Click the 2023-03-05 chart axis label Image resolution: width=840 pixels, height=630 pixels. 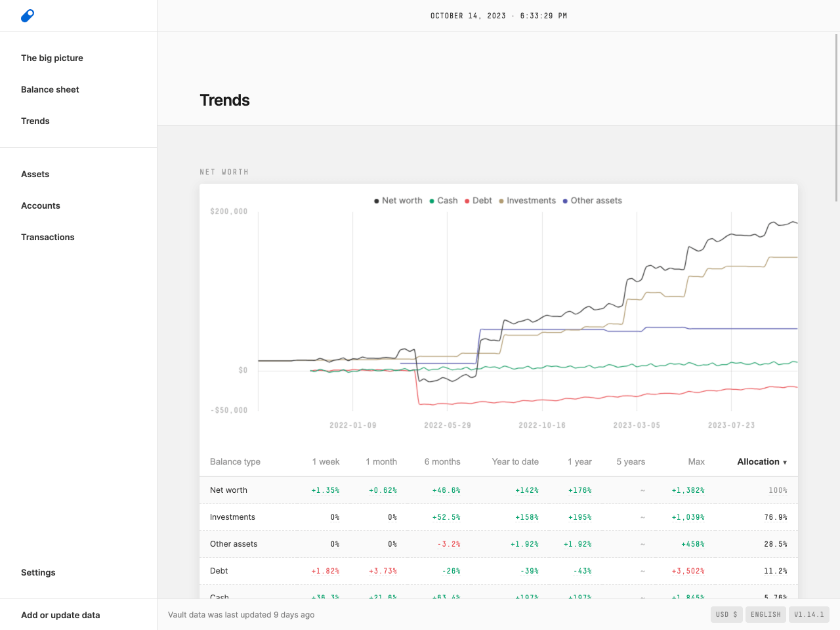(637, 425)
